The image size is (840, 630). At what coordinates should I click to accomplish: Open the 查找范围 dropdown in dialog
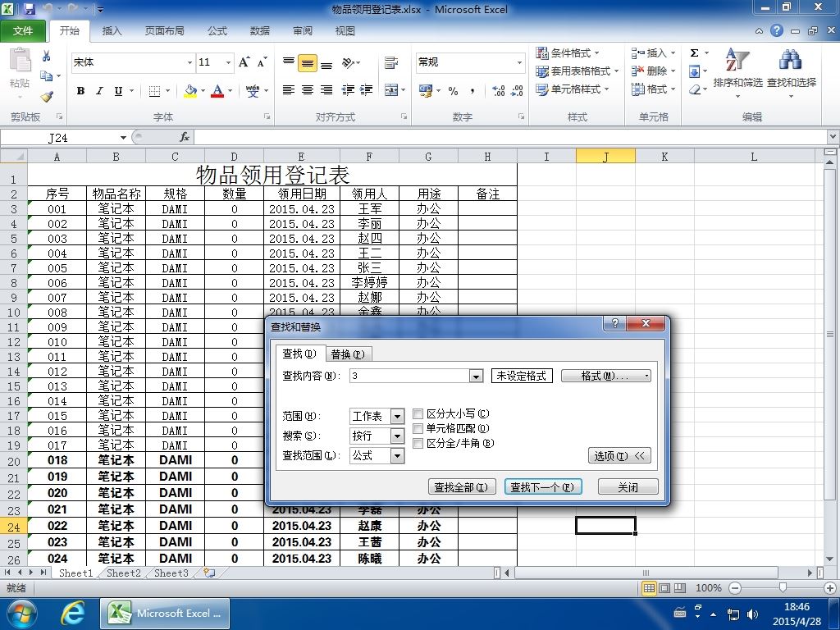397,456
